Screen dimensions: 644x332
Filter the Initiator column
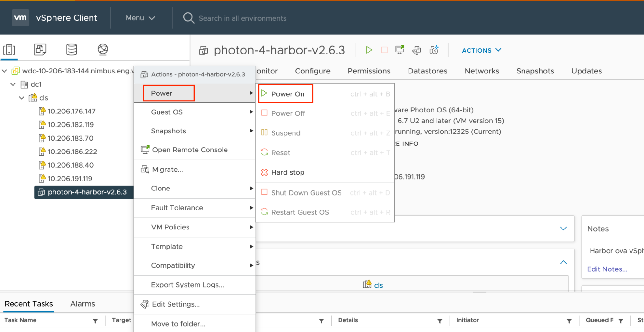[x=569, y=321]
